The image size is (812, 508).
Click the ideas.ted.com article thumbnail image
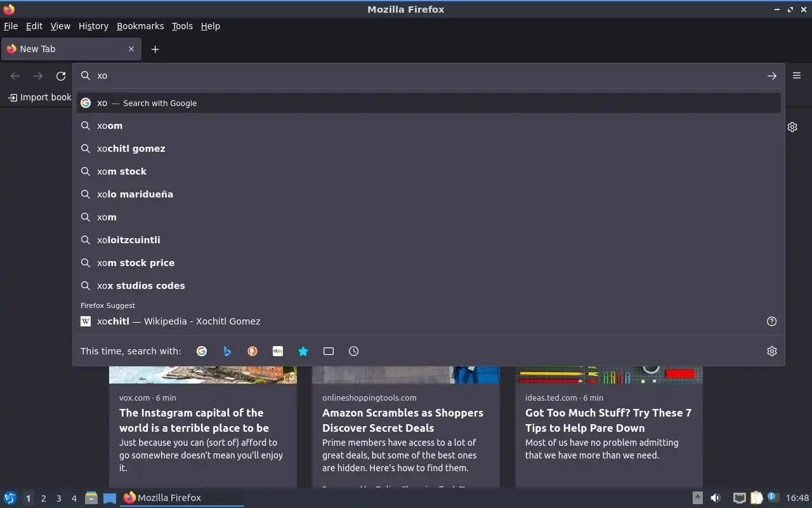(609, 375)
